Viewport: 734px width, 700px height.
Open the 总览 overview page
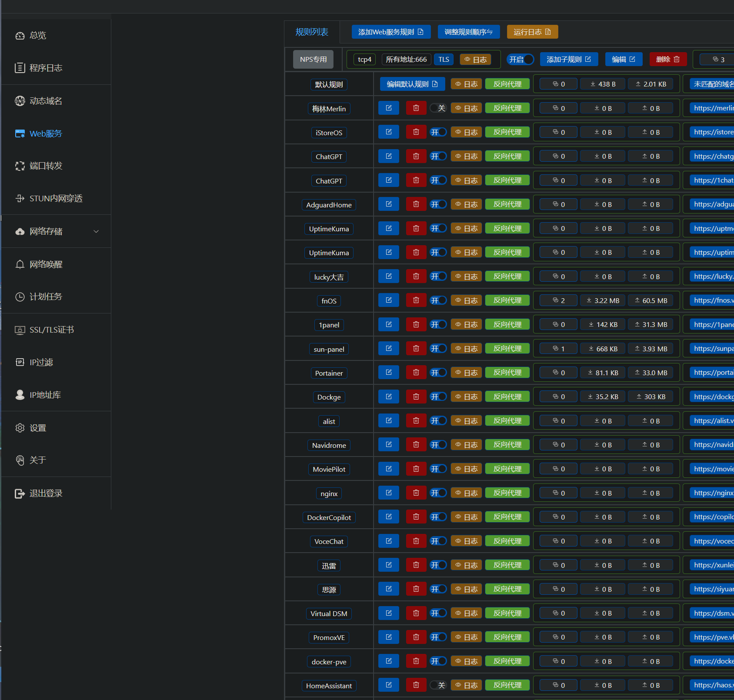point(37,36)
